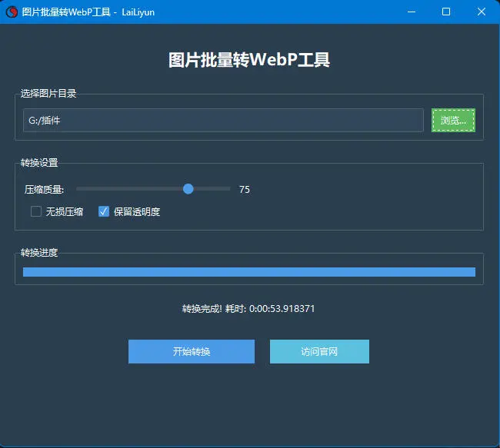Uncheck the 保留透明度 checkbox
Viewport: 500px width, 448px height.
pos(104,211)
